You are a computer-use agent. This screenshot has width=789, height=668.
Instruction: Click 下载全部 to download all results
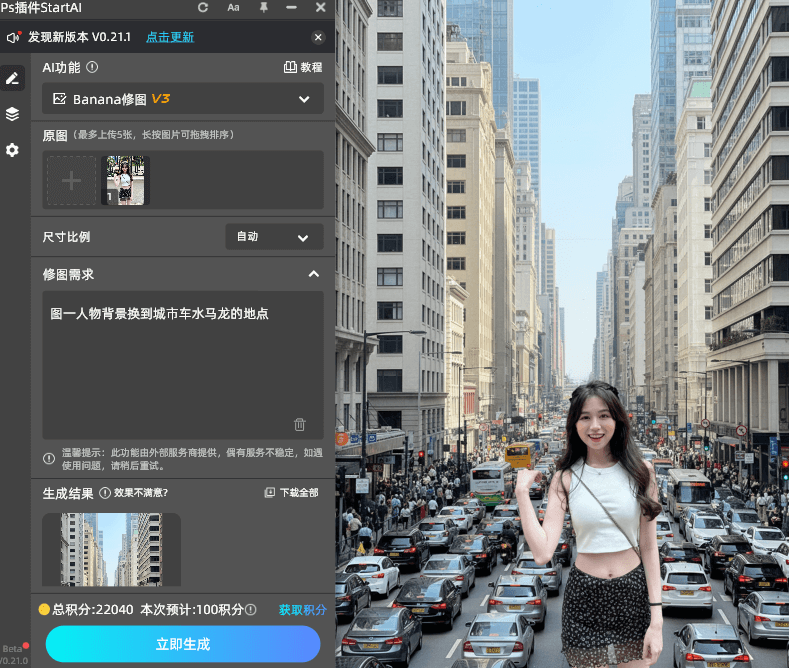pos(292,493)
